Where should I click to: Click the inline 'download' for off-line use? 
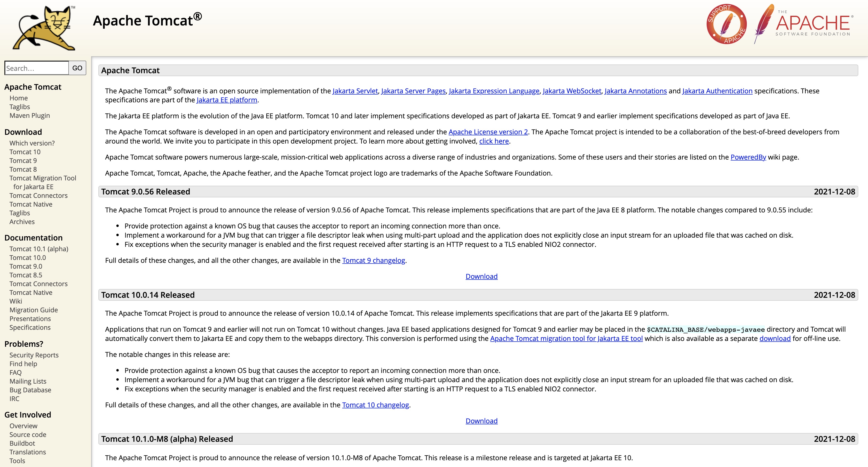point(775,338)
